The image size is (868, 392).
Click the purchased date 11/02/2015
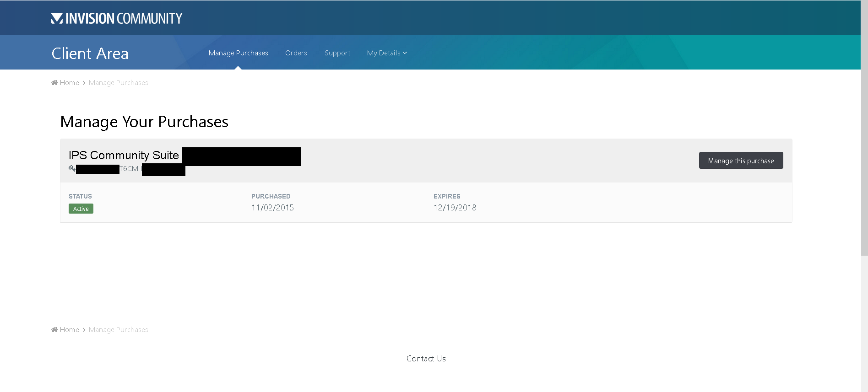point(272,208)
